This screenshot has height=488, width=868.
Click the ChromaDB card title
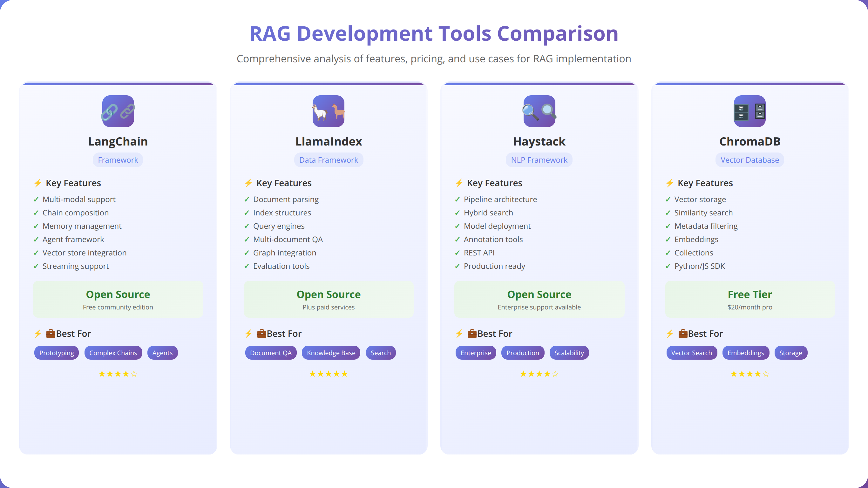click(750, 142)
